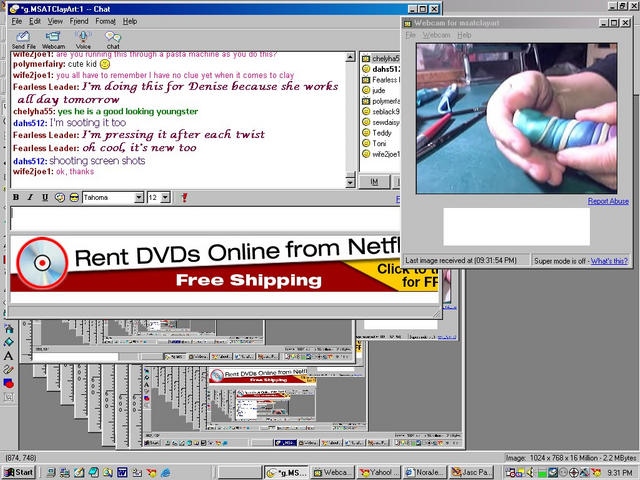Select user Toni in the chat list
The height and width of the screenshot is (480, 640).
pos(380,143)
